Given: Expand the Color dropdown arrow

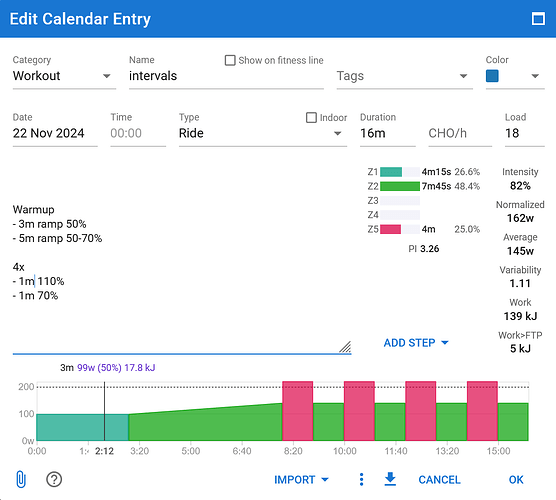Looking at the screenshot, I should click(x=535, y=76).
